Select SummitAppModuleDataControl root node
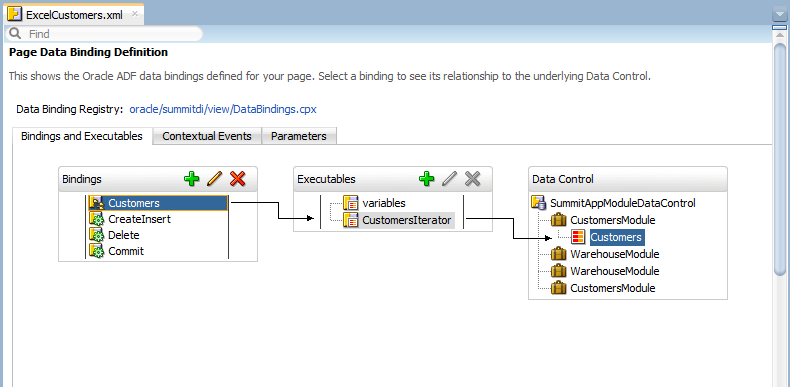Image resolution: width=790 pixels, height=387 pixels. click(623, 203)
